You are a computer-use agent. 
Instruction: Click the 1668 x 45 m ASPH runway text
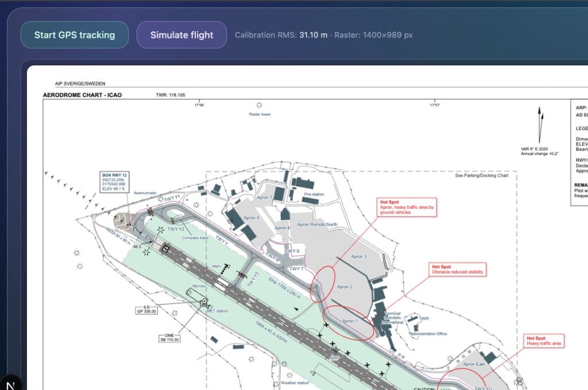(x=272, y=332)
